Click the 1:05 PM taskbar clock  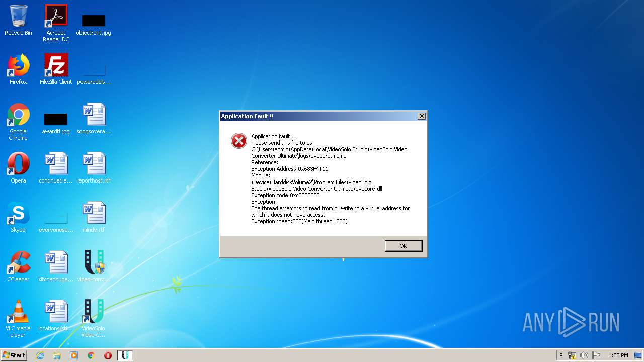[618, 355]
